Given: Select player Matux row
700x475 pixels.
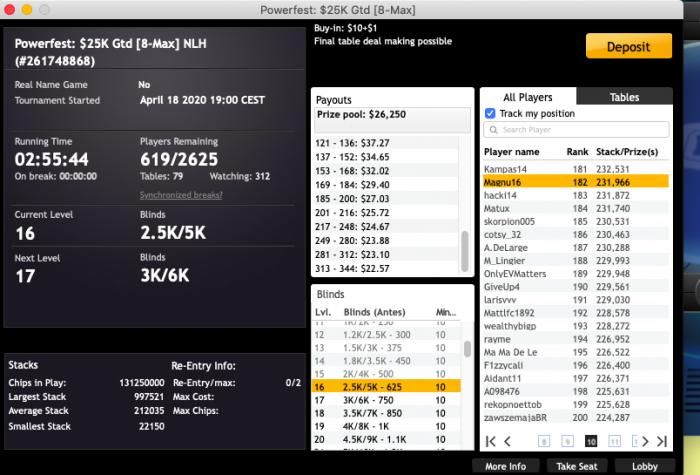Looking at the screenshot, I should pos(576,208).
